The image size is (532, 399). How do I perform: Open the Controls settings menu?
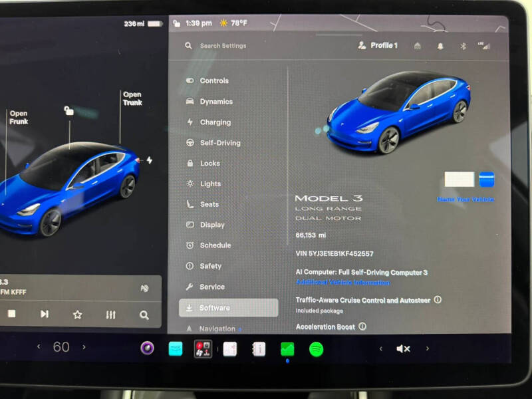click(x=207, y=80)
